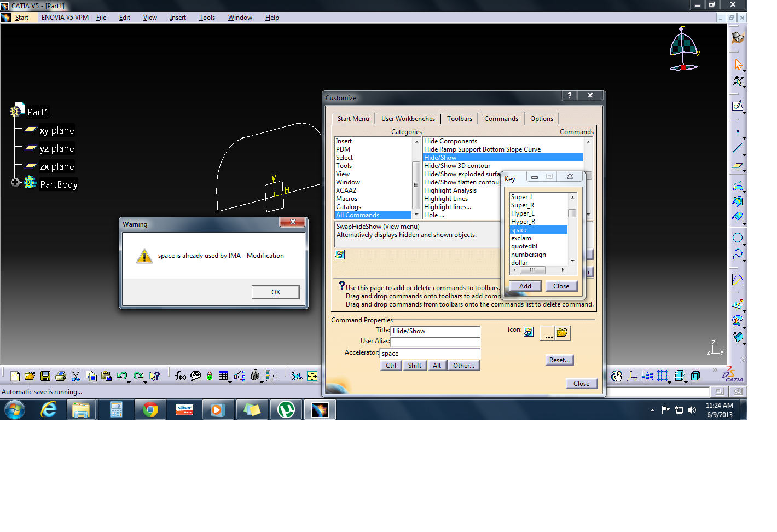Screen dimensions: 777x532
Task: Click the Reset... button
Action: click(559, 360)
